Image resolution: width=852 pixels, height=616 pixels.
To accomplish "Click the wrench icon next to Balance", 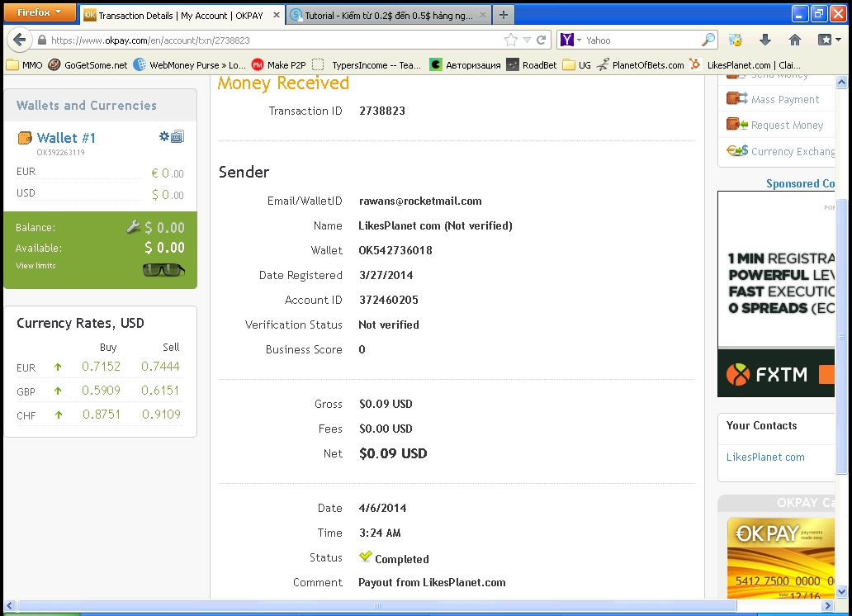I will click(x=133, y=227).
